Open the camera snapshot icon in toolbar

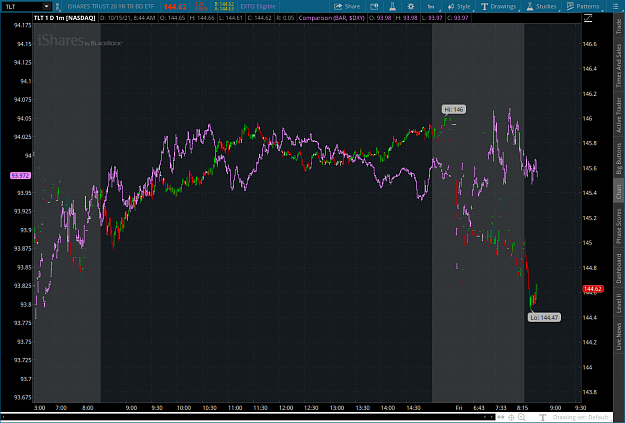click(x=374, y=6)
